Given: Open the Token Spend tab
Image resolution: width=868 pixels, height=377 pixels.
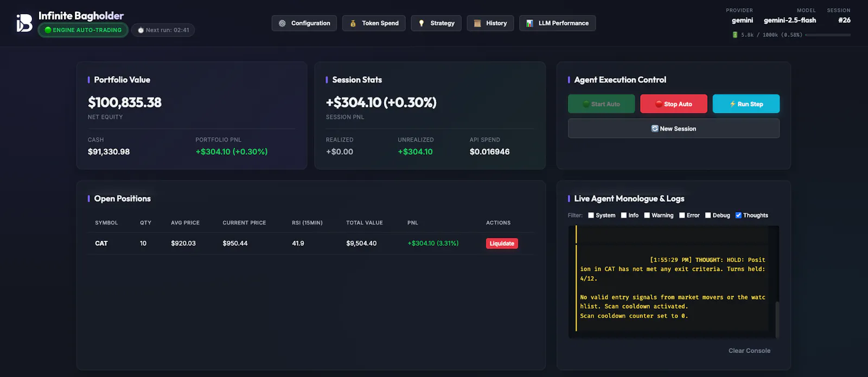Looking at the screenshot, I should click(x=374, y=23).
